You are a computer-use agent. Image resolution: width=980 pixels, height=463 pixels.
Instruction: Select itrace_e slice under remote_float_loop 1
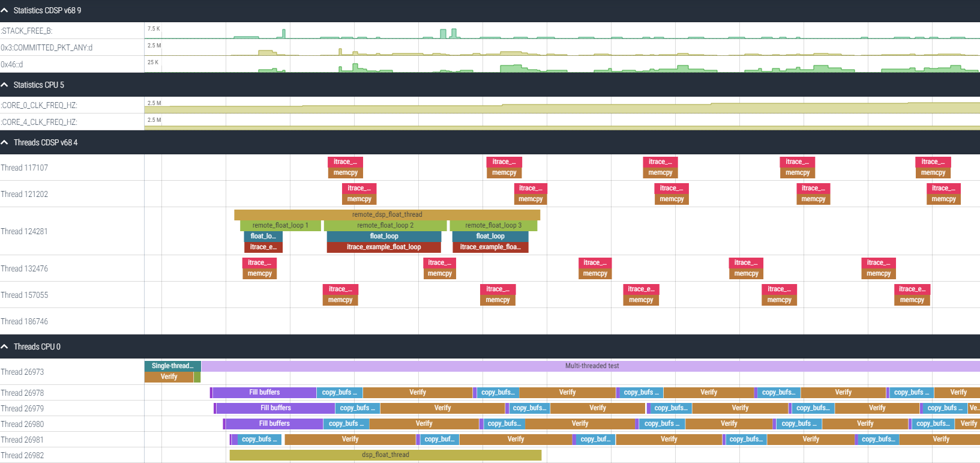point(263,247)
